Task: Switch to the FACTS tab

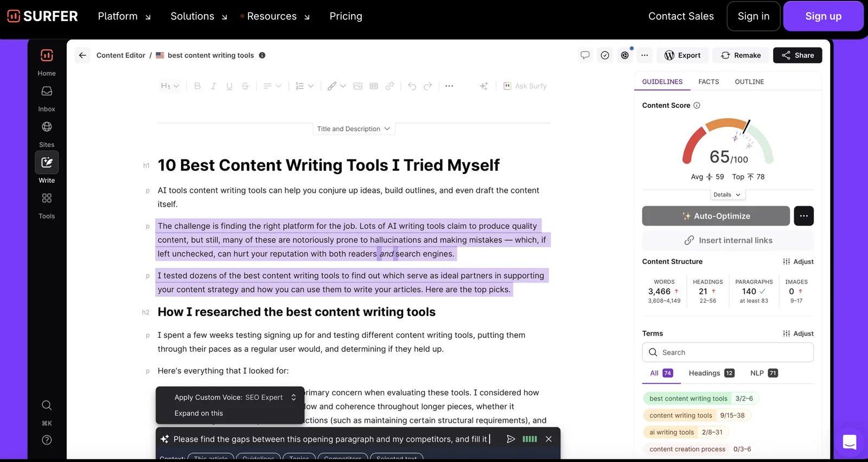Action: (x=709, y=82)
